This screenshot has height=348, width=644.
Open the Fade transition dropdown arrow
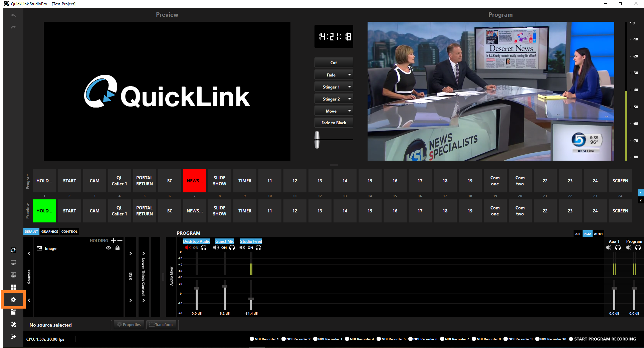coord(350,75)
